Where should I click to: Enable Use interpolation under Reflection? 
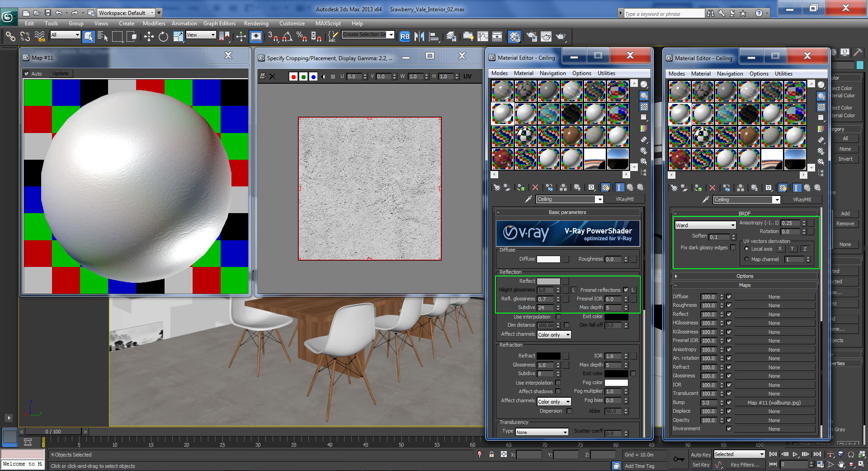558,317
